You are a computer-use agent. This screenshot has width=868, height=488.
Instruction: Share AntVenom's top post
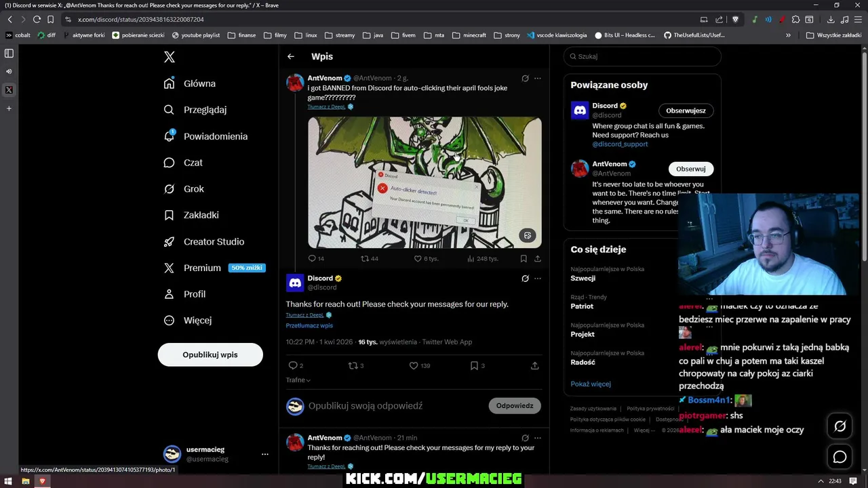pos(538,258)
